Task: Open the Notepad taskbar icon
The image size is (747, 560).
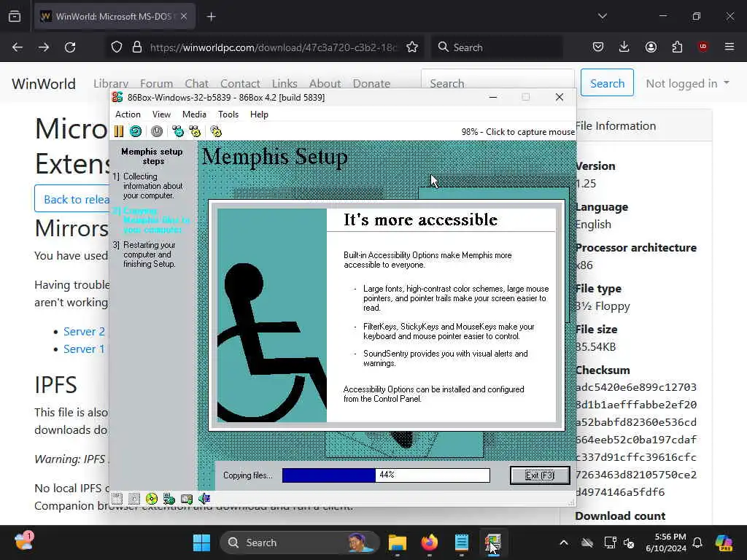Action: (461, 542)
